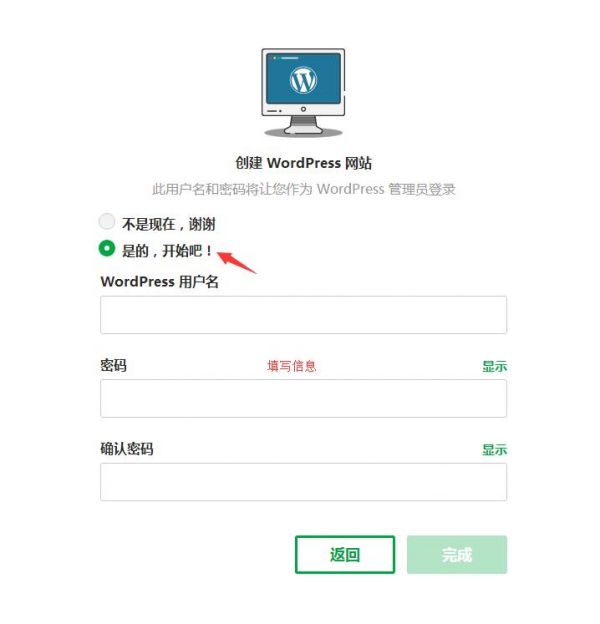Click into the 密码 input field
Image resolution: width=600 pixels, height=624 pixels.
[303, 398]
